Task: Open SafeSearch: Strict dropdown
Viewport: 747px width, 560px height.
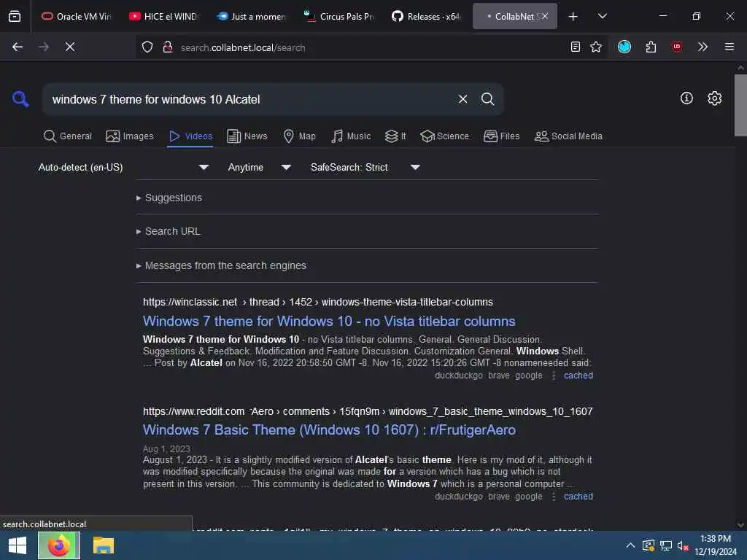Action: 365,167
